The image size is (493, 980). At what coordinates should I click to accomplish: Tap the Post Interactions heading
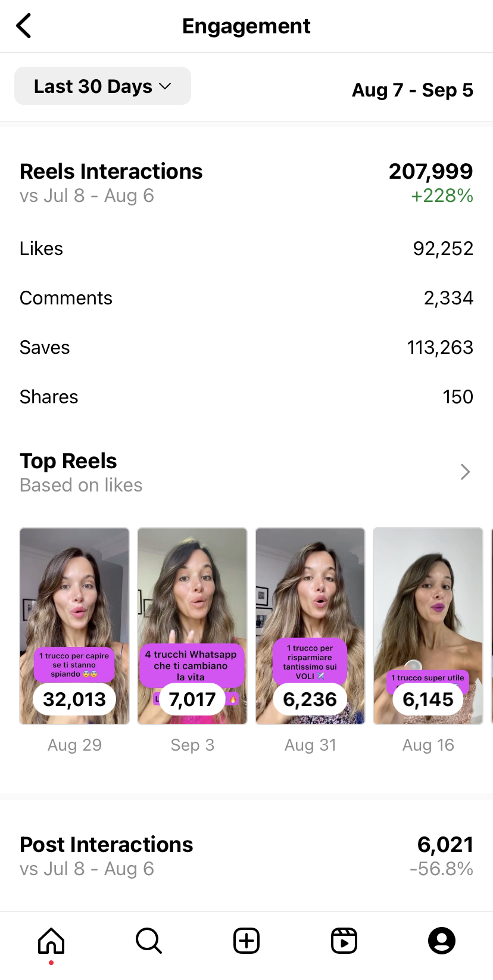click(x=107, y=845)
